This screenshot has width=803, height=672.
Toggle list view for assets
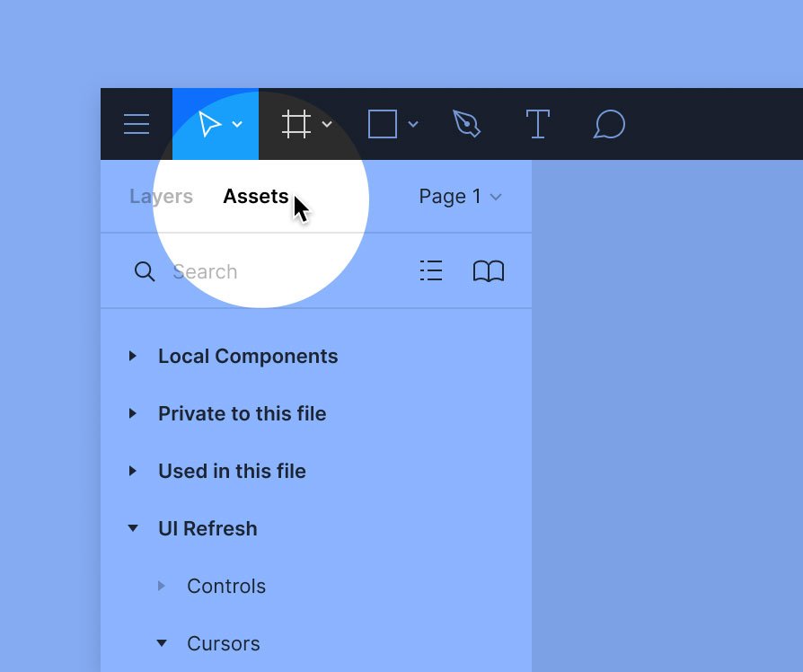coord(431,271)
